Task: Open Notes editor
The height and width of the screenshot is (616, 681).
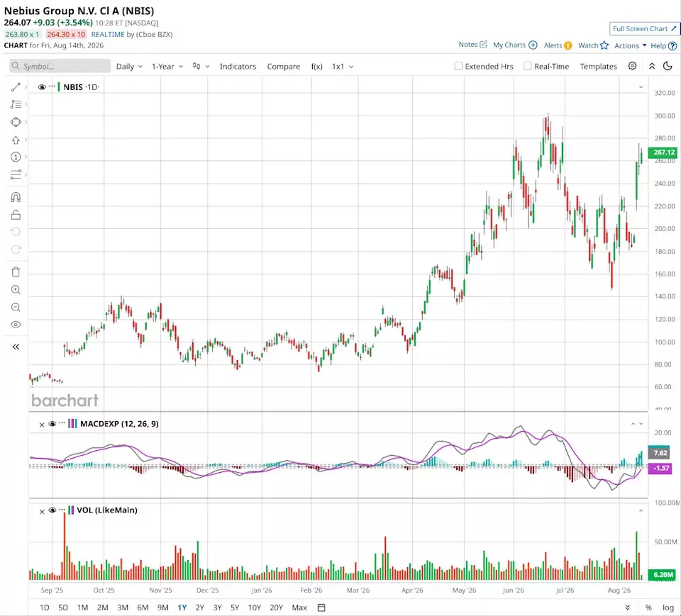Action: 472,44
